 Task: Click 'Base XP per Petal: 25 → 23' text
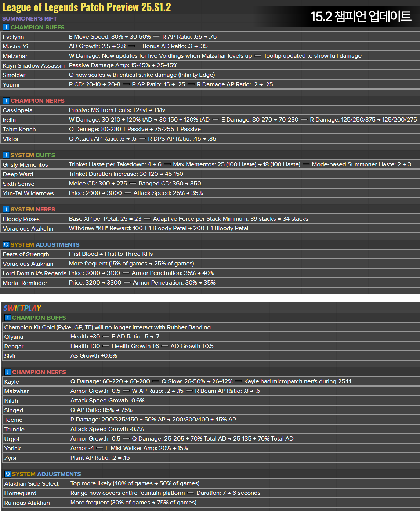click(105, 219)
